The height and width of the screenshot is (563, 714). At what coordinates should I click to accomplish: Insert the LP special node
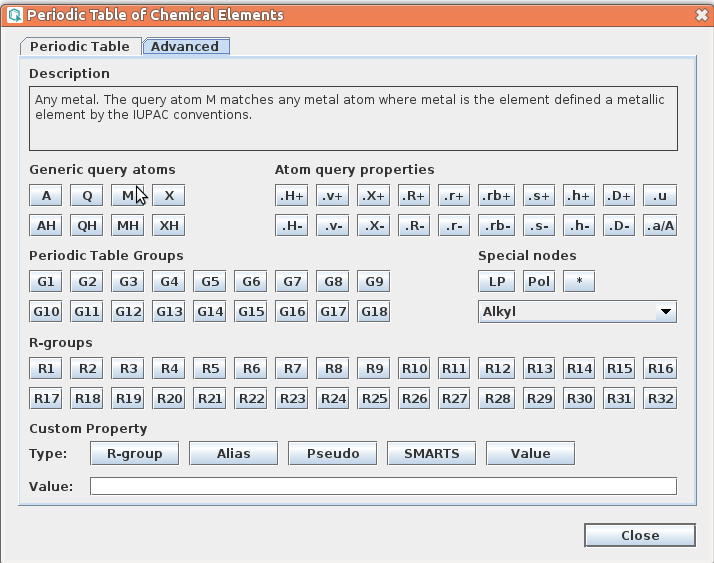coord(496,282)
